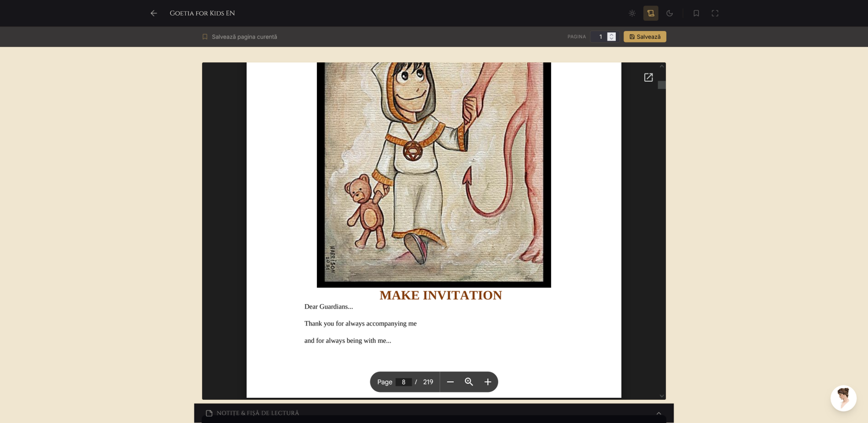Switch to light theme sun icon

632,13
